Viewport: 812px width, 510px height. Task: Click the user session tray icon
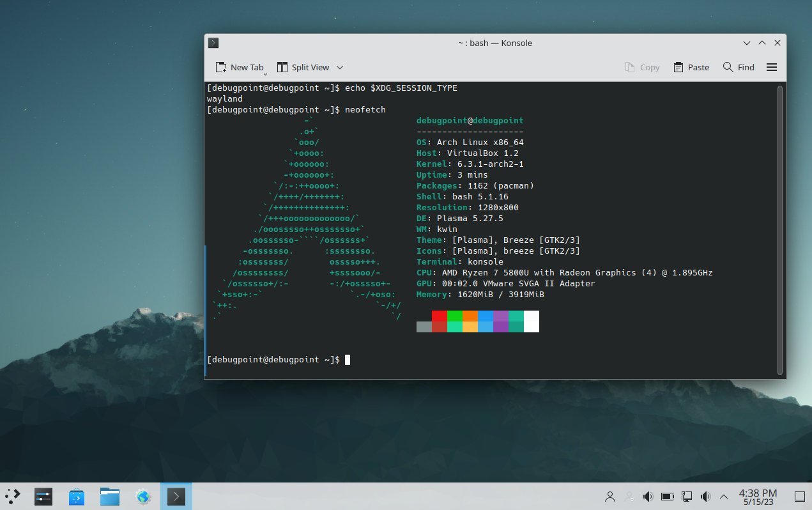[x=609, y=496]
